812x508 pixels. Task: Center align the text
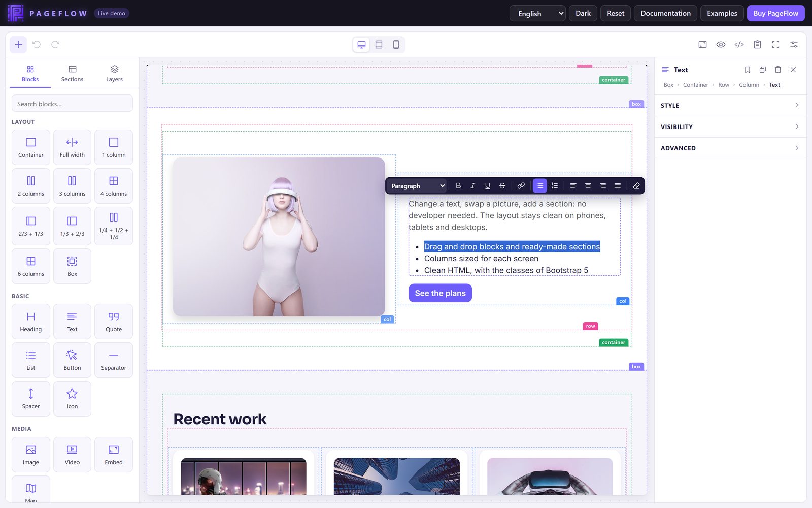click(588, 186)
